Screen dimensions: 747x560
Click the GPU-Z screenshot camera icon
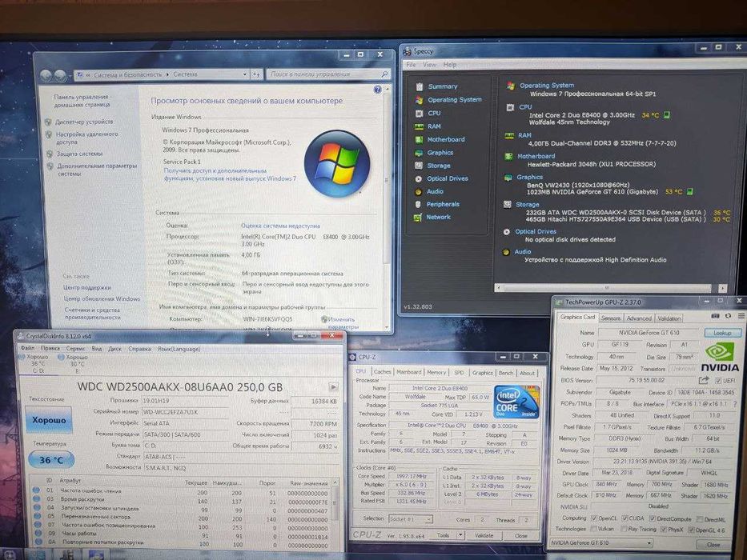tap(715, 316)
